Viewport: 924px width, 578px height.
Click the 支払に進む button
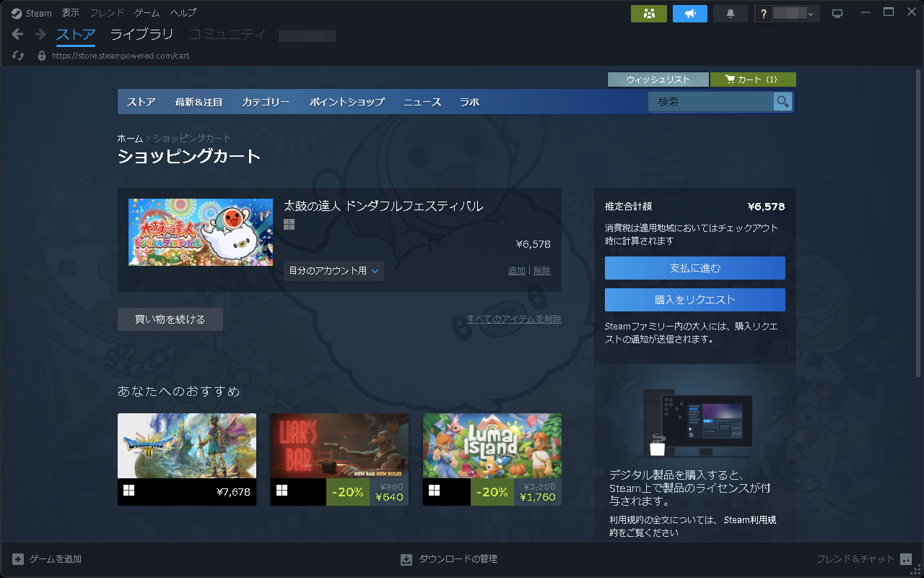click(694, 268)
